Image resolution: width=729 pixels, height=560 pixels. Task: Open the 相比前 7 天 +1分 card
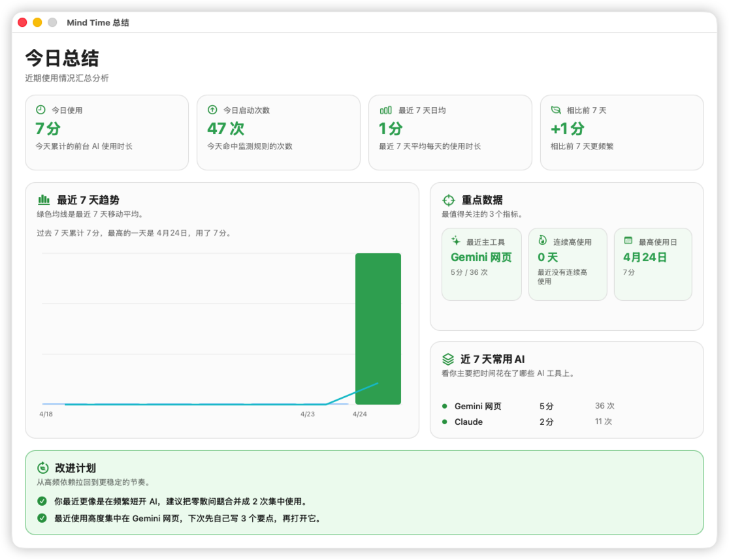pyautogui.click(x=622, y=132)
